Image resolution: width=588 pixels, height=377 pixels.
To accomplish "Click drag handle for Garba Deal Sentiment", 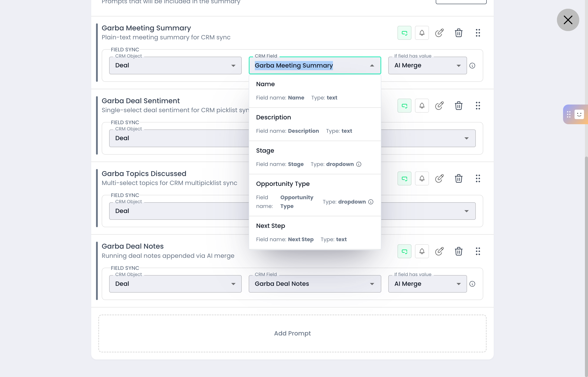I will point(478,106).
